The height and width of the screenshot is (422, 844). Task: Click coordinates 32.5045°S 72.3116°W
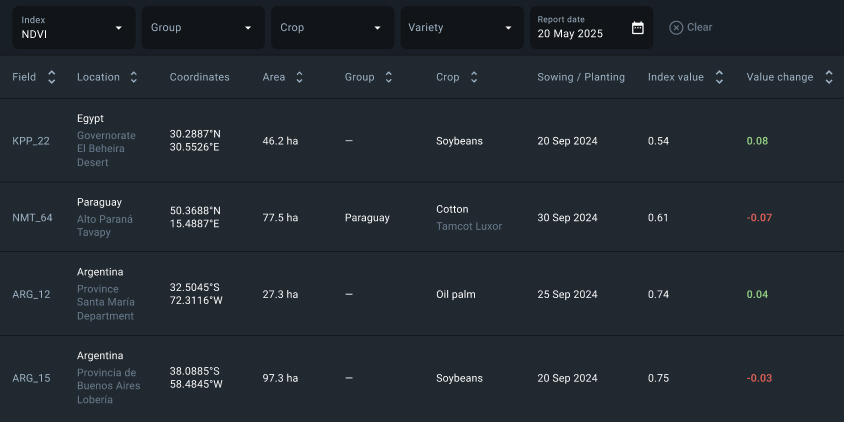click(x=196, y=294)
